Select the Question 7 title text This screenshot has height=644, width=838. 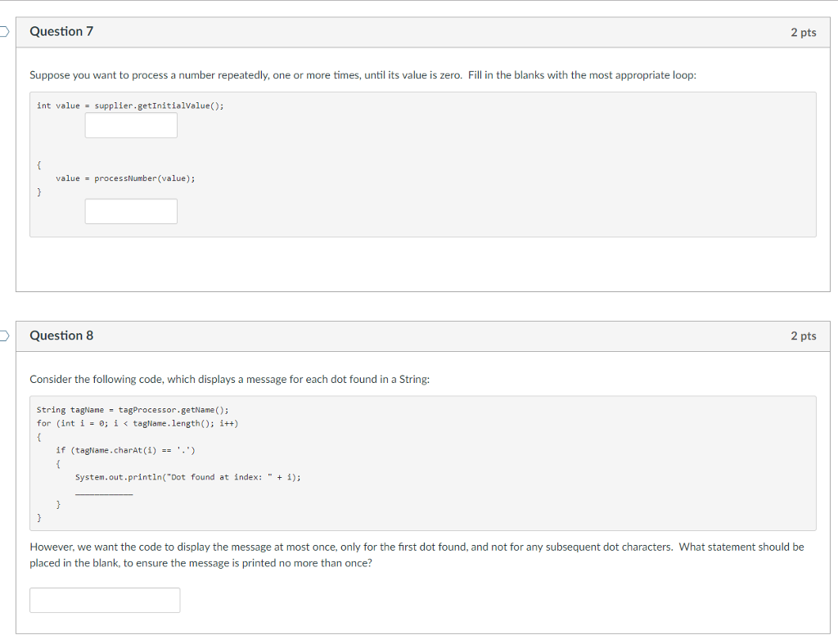coord(61,31)
